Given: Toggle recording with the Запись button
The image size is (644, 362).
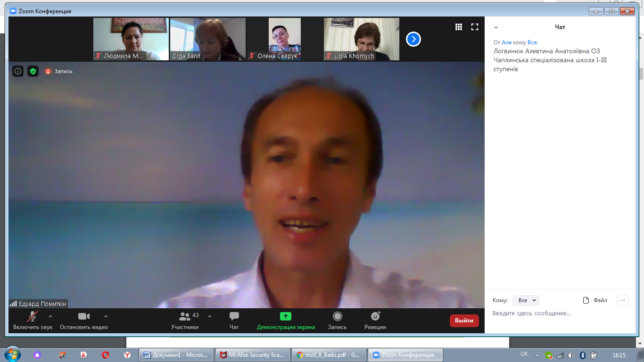Looking at the screenshot, I should [337, 316].
